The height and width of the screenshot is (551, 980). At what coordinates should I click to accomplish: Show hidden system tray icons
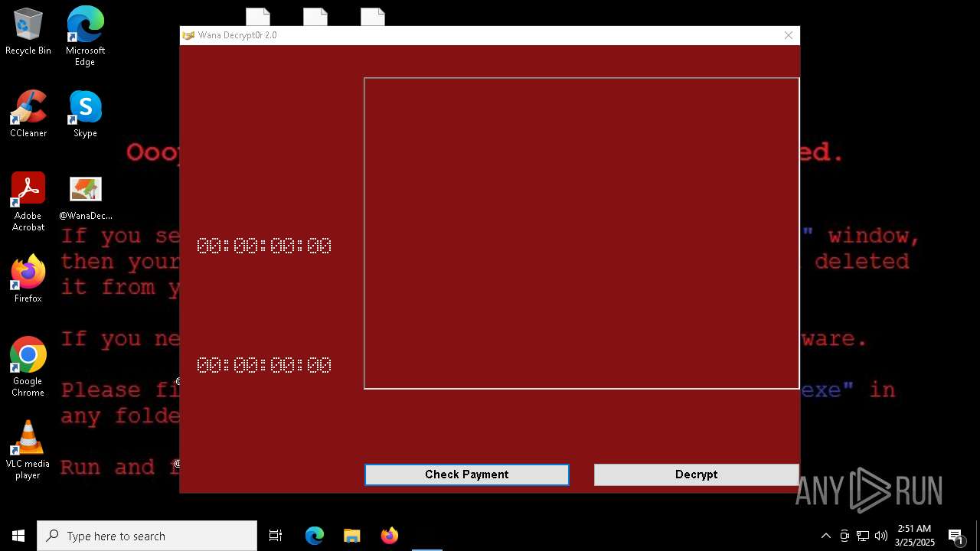[x=825, y=536]
